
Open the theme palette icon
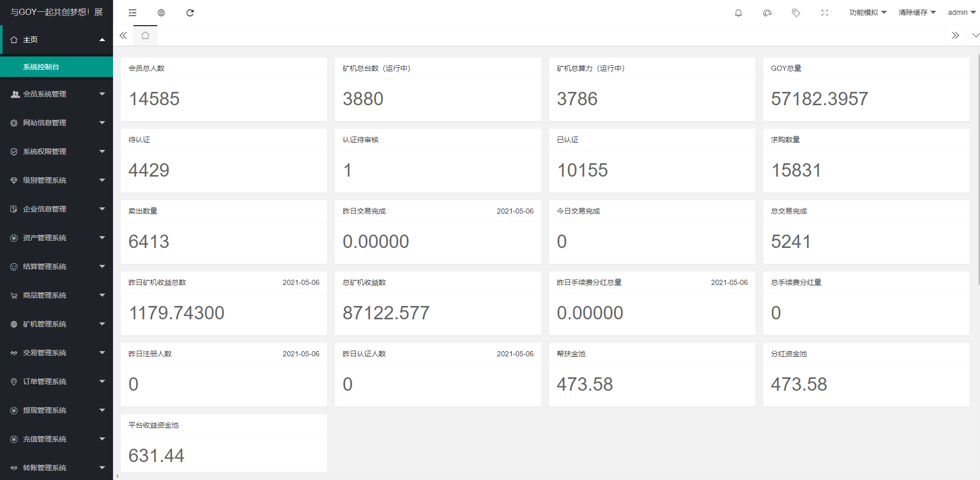click(x=767, y=13)
